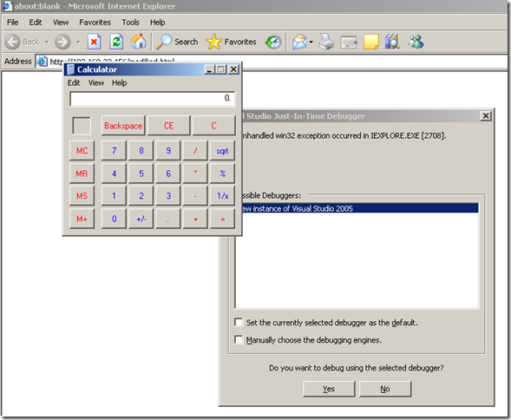
Task: Click the Calculator plus button
Action: pyautogui.click(x=195, y=219)
